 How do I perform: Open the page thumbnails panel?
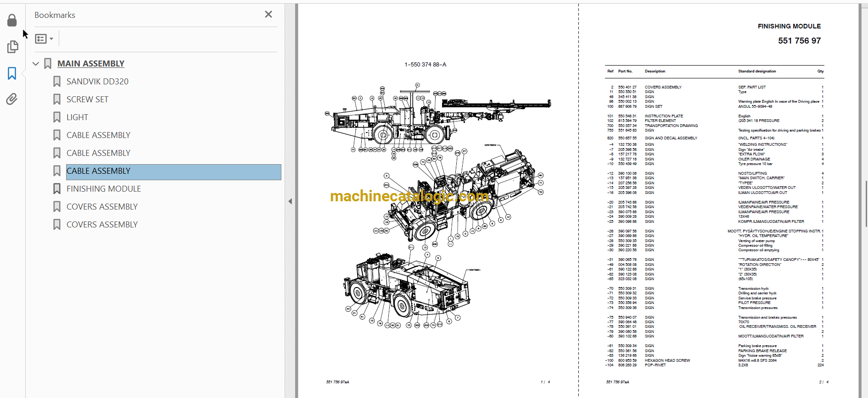pos(12,47)
